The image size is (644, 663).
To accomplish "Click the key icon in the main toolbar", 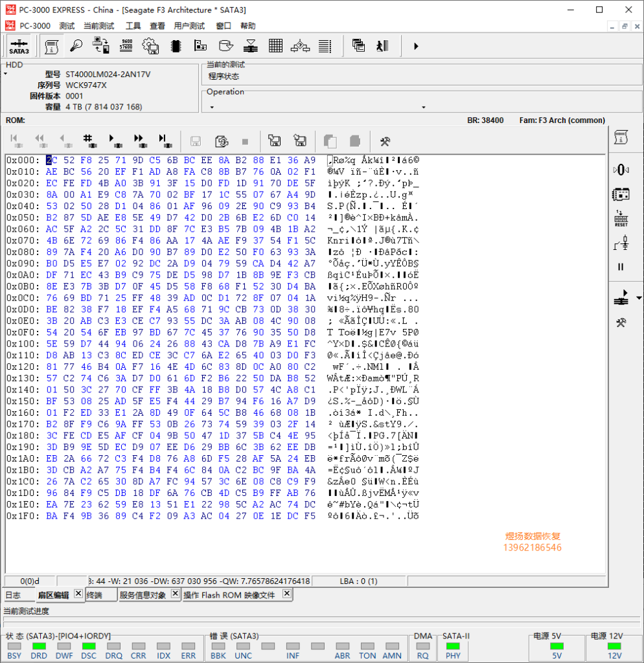I will pyautogui.click(x=76, y=46).
